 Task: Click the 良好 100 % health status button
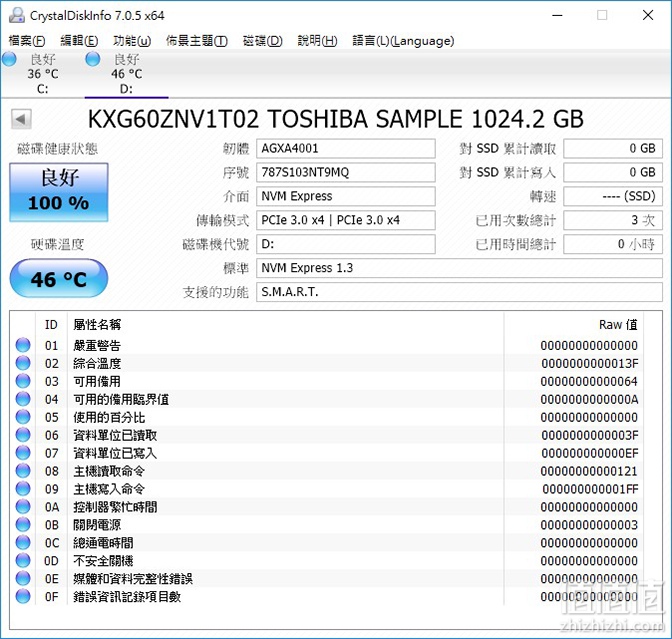(59, 192)
